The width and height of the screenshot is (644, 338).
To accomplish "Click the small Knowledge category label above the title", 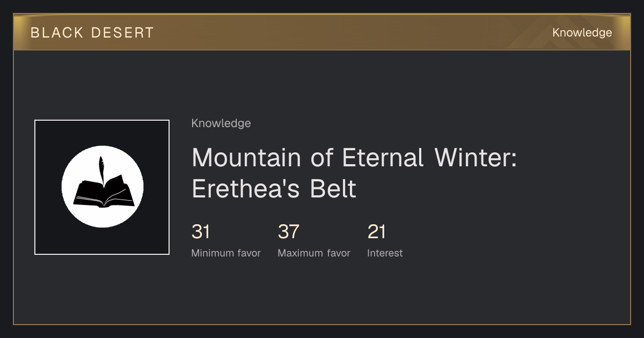I will click(221, 123).
